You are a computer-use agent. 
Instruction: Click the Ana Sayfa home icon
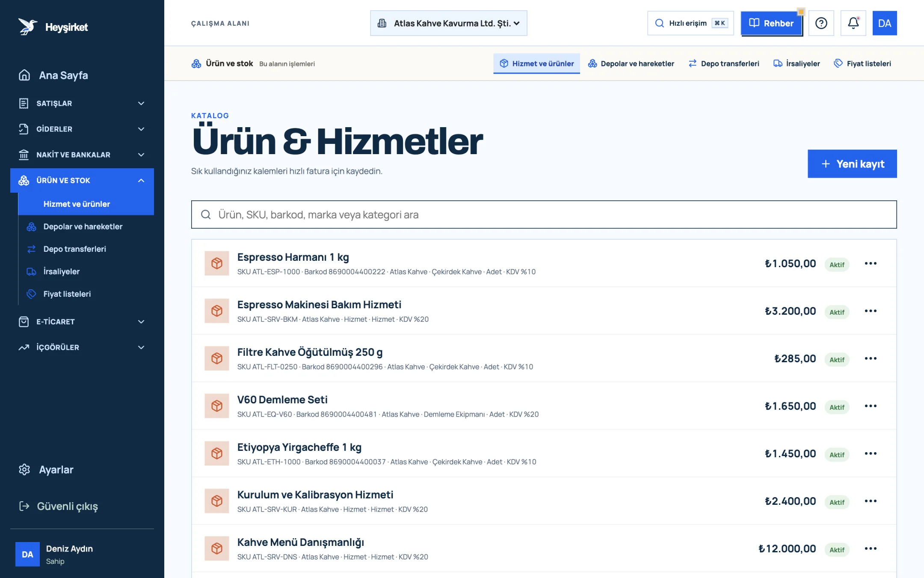(24, 75)
